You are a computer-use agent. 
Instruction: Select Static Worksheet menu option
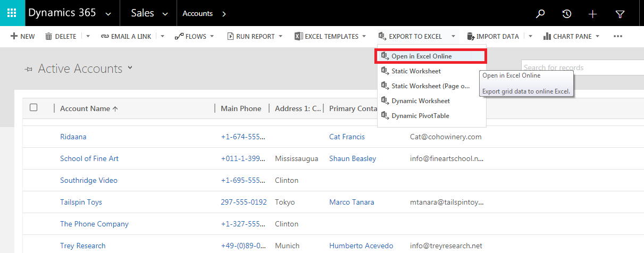click(x=431, y=71)
